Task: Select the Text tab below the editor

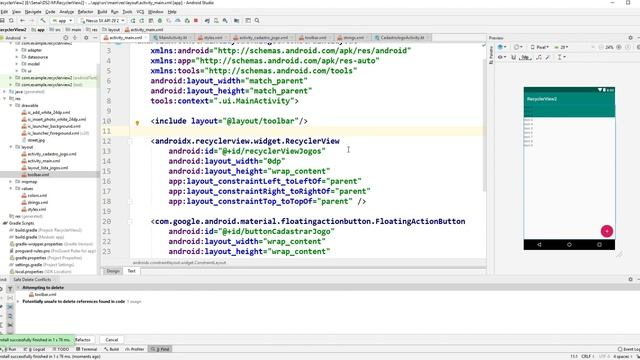Action: click(131, 271)
